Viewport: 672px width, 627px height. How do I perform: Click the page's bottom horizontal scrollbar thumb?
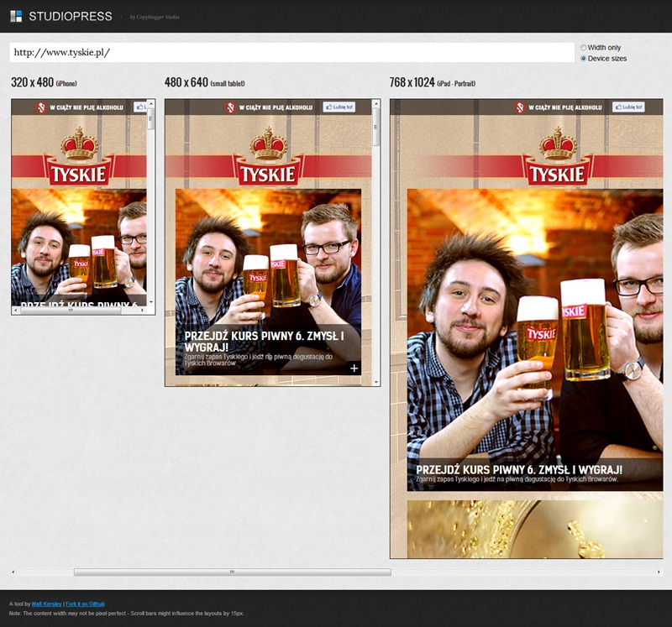232,572
